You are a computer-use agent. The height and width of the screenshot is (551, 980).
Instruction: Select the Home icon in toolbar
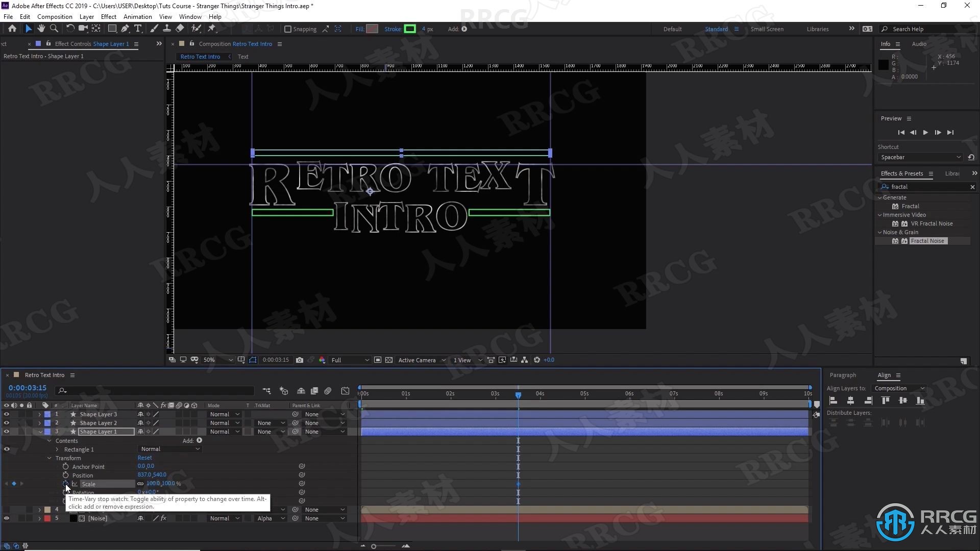pos(12,29)
